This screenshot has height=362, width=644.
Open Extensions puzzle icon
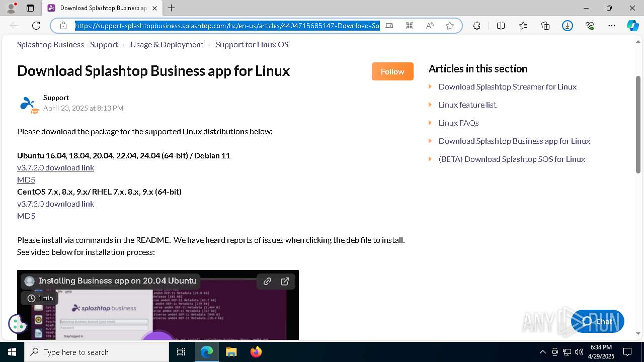point(477,26)
